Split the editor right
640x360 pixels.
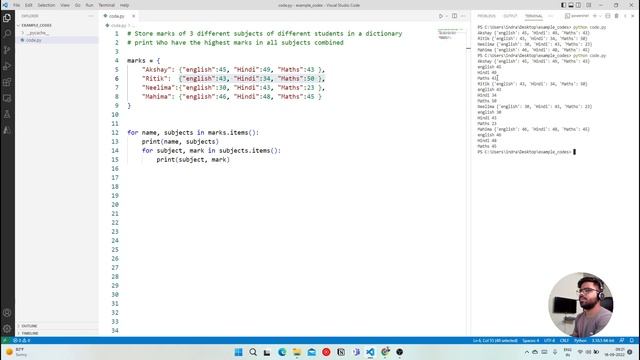click(454, 16)
